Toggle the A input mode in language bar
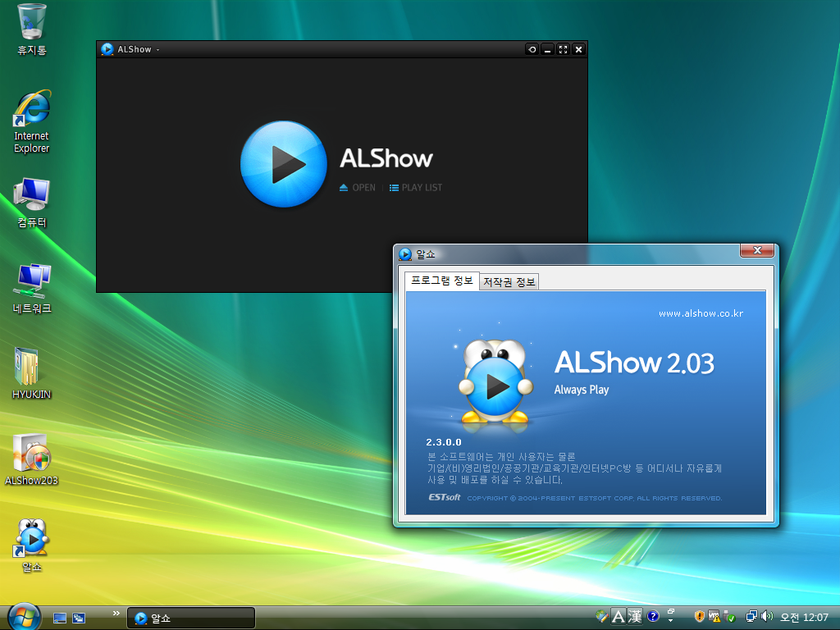This screenshot has width=840, height=630. click(619, 617)
